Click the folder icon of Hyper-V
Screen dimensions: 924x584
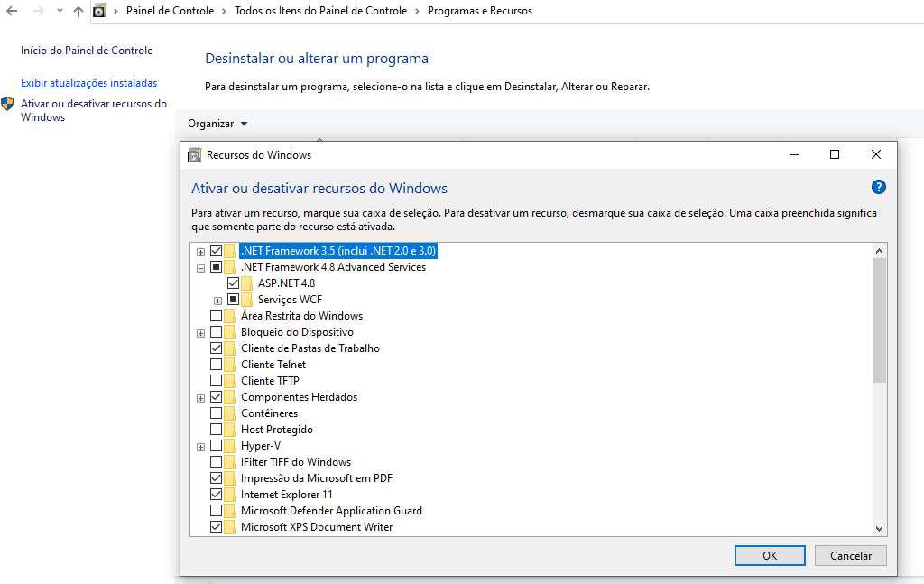click(230, 446)
